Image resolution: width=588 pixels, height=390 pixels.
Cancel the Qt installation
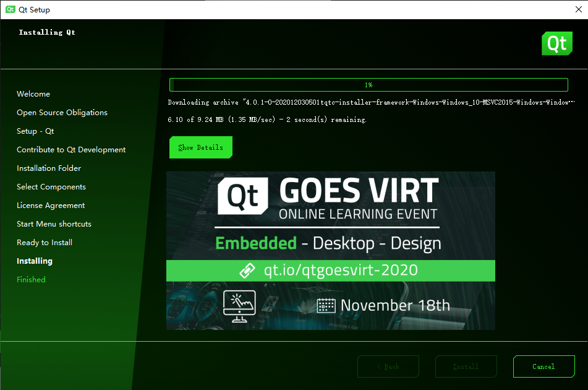pos(543,366)
